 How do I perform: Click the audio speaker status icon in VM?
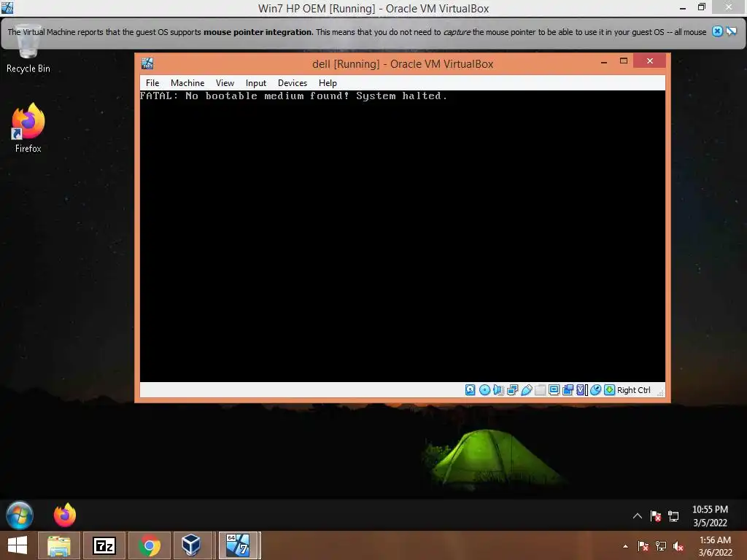coord(498,390)
